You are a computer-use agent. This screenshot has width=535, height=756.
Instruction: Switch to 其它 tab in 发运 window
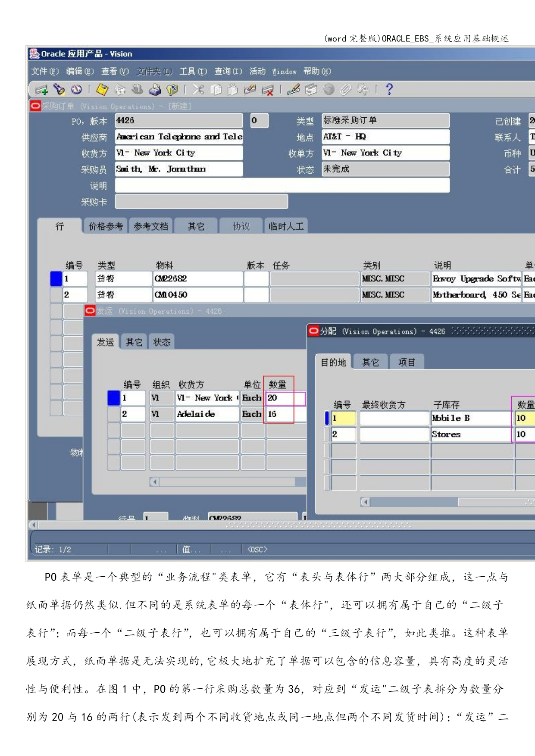tap(134, 342)
